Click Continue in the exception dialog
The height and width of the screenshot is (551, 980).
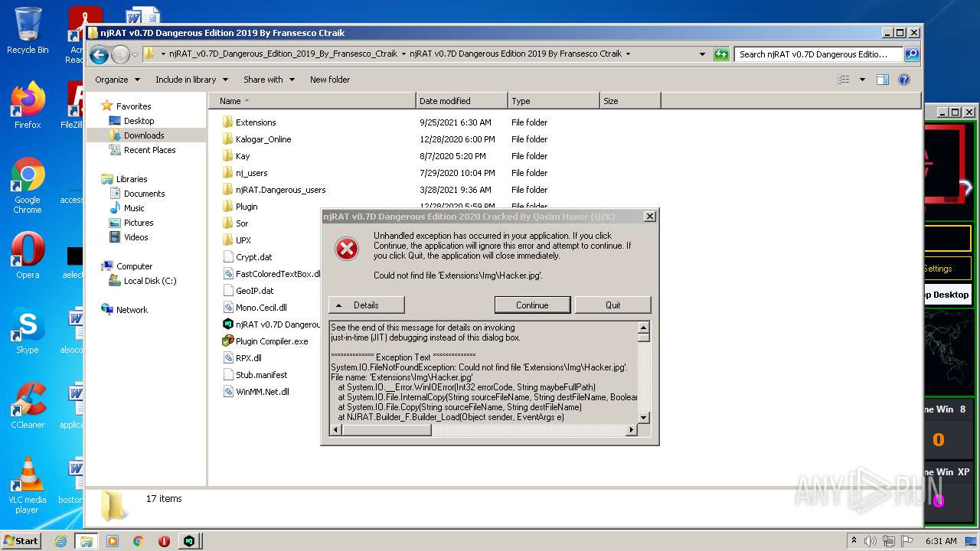click(x=532, y=305)
